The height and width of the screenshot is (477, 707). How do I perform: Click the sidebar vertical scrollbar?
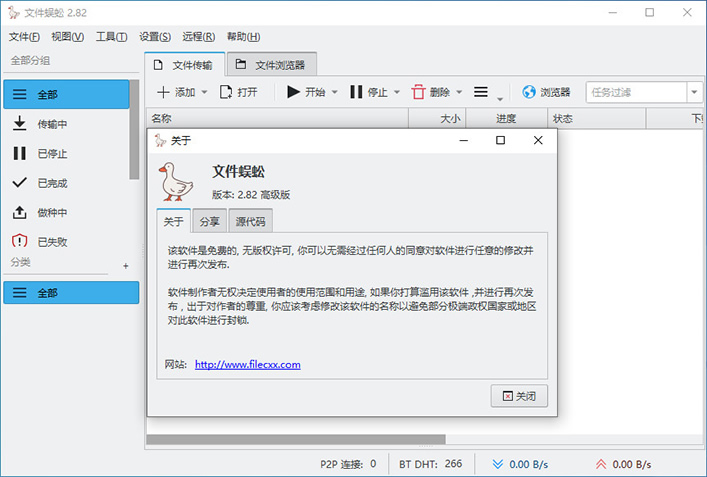[x=134, y=130]
